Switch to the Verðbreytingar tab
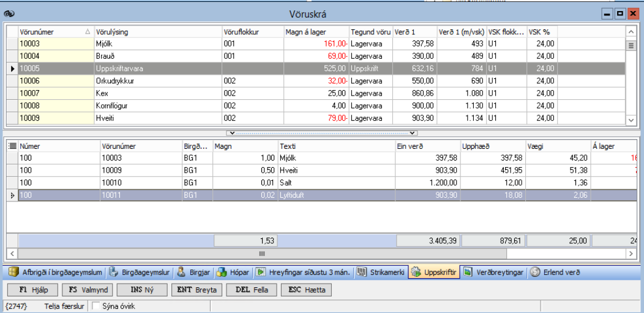This screenshot has height=313, width=644. 495,272
